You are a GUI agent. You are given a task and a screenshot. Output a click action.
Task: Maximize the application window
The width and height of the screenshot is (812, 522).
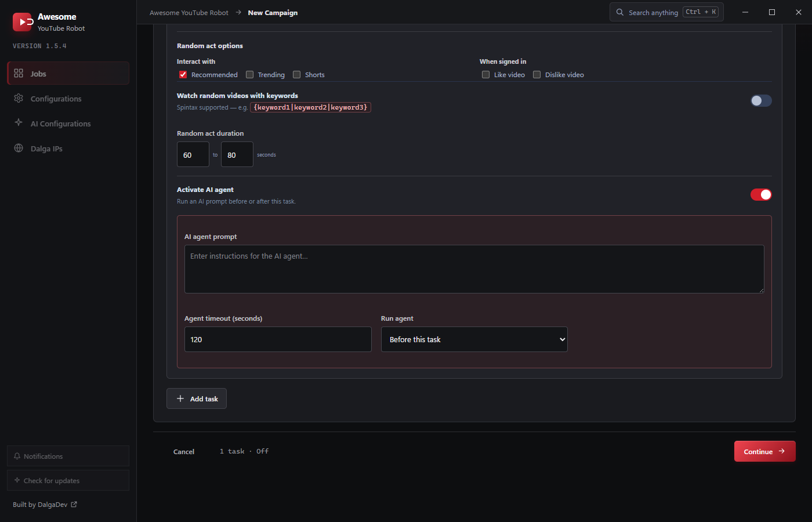click(772, 12)
